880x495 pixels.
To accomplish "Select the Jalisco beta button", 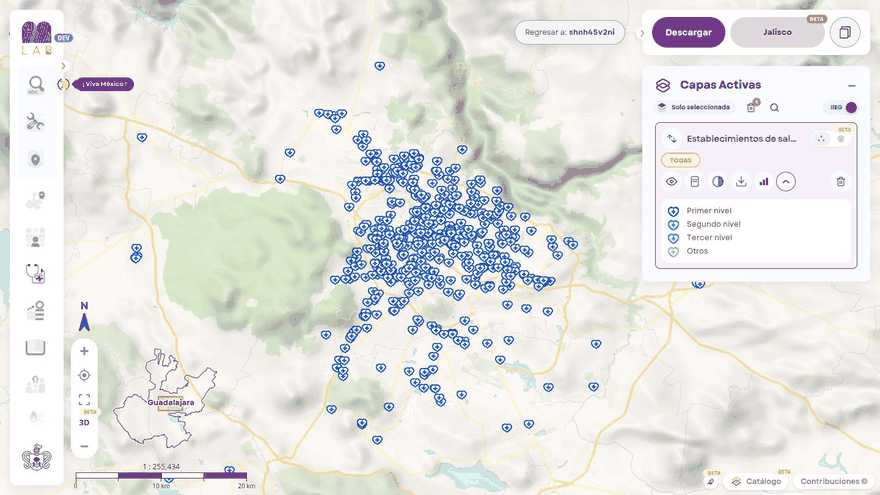I will (777, 33).
